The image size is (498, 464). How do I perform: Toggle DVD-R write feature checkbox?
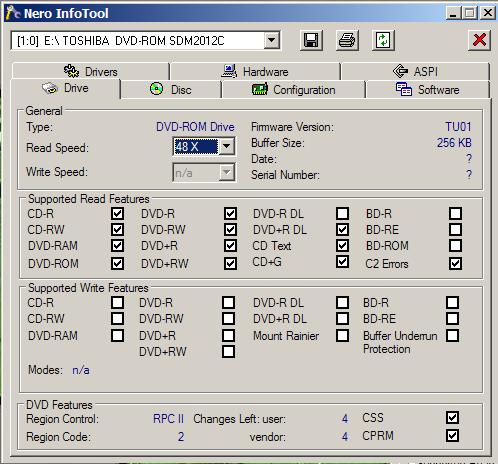[228, 302]
